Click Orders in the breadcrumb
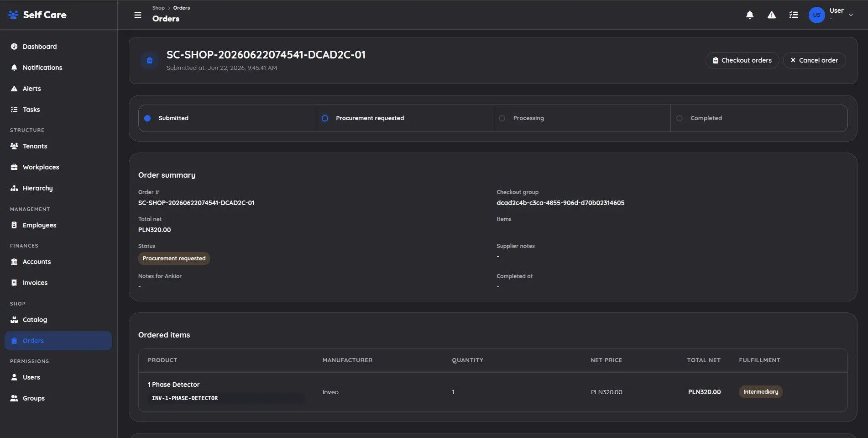The width and height of the screenshot is (868, 438). (x=182, y=8)
